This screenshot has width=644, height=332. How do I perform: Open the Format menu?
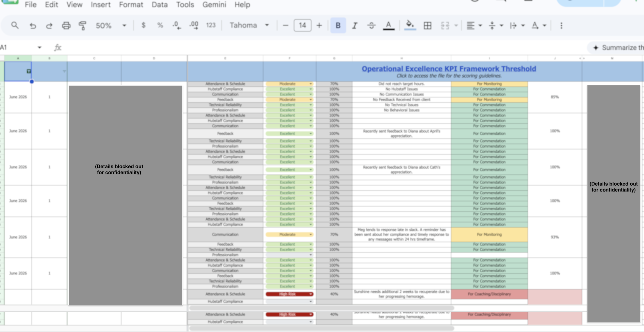131,5
